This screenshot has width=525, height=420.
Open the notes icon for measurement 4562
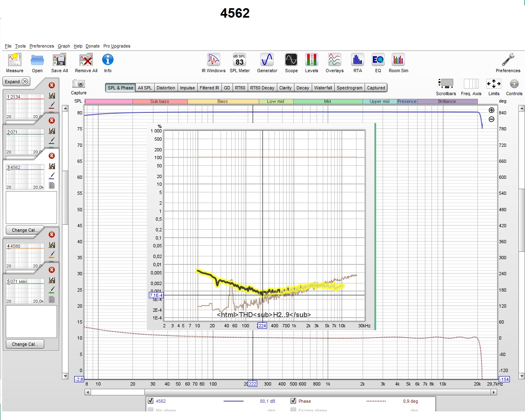(52, 185)
